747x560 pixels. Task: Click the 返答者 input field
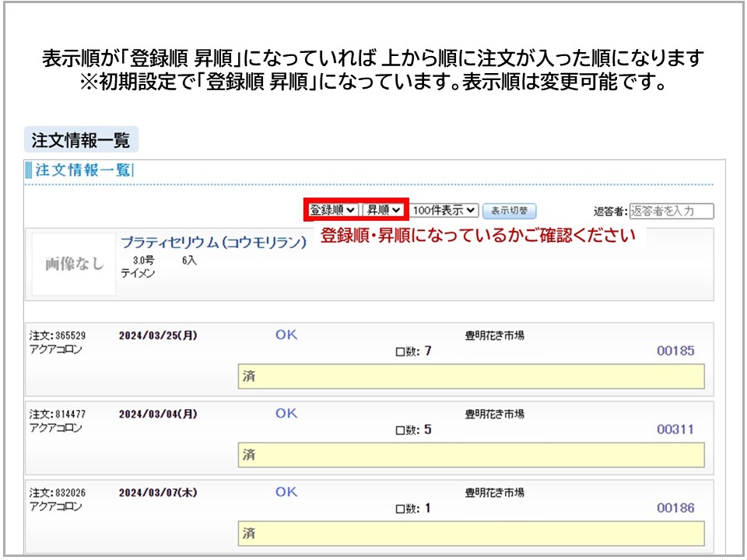pos(671,211)
